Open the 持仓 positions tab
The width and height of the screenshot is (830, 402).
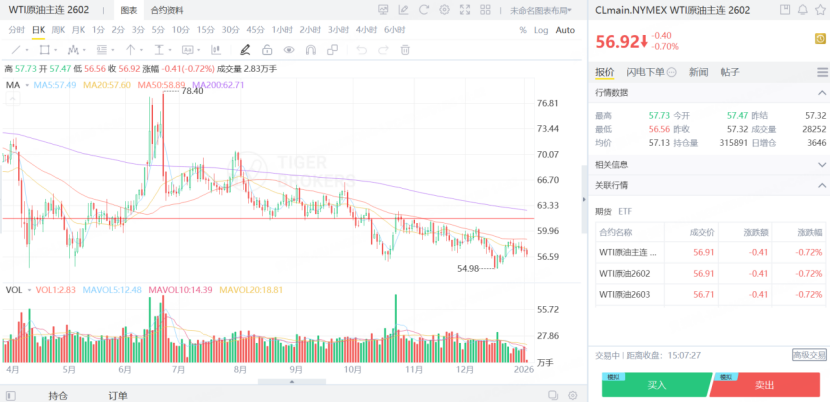click(x=57, y=395)
